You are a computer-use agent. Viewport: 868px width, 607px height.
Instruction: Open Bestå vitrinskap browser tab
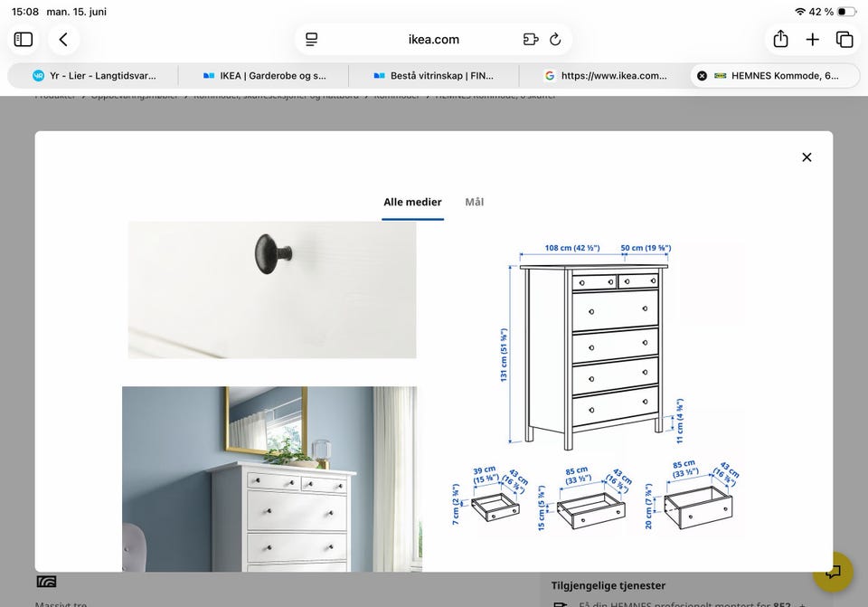coord(434,76)
